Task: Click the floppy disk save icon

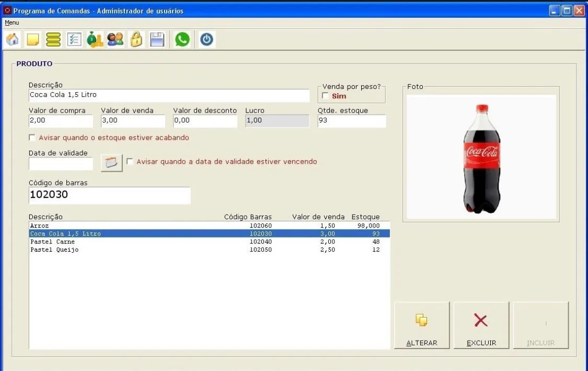Action: coord(157,40)
